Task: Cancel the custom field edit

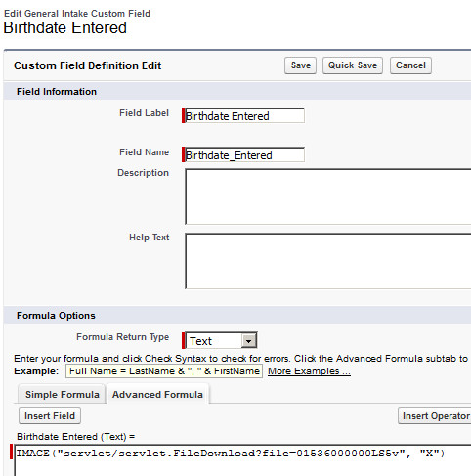Action: pos(410,65)
